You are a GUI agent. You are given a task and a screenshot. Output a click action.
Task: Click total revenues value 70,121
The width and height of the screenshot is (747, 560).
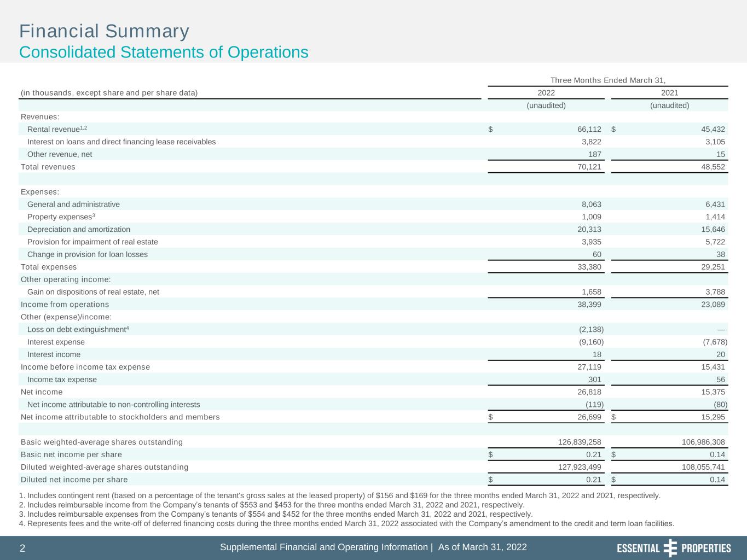pyautogui.click(x=589, y=167)
